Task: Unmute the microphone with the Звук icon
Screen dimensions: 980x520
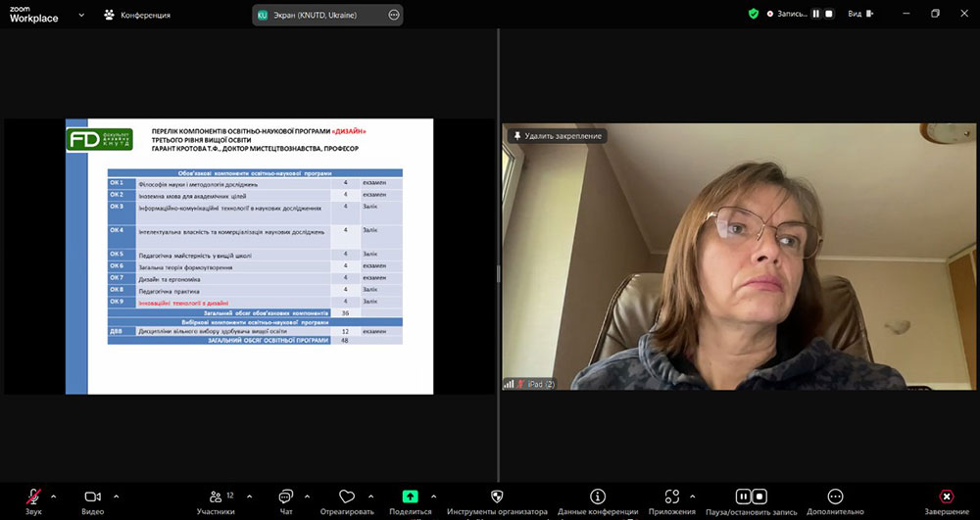Action: click(x=33, y=496)
